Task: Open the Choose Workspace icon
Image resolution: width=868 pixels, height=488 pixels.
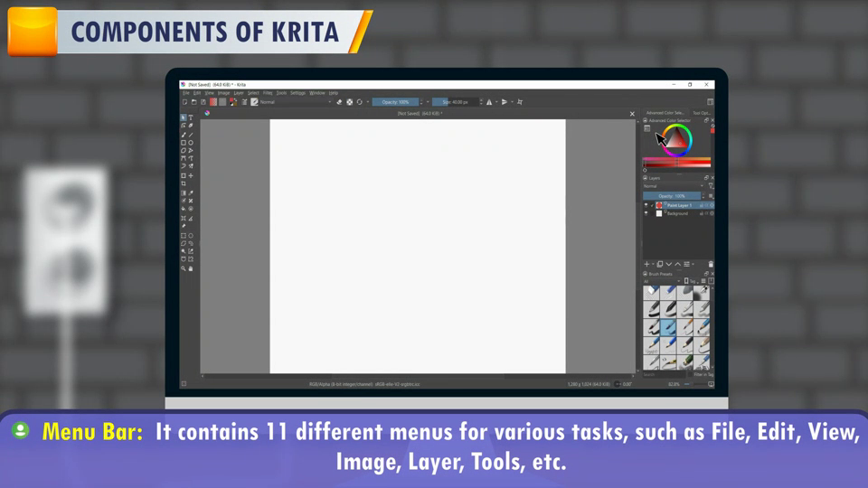Action: [711, 102]
